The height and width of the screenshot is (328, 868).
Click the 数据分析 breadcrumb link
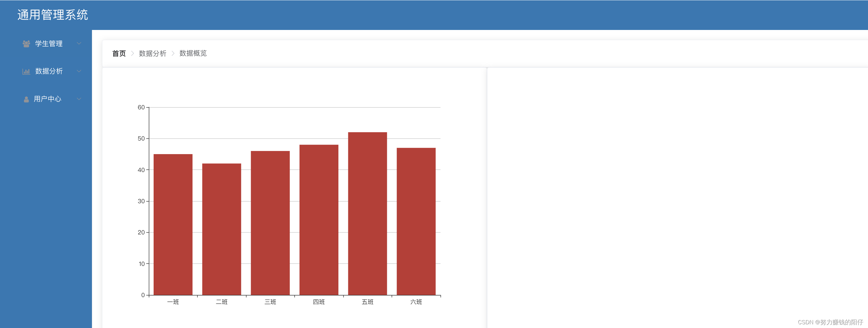(x=152, y=53)
